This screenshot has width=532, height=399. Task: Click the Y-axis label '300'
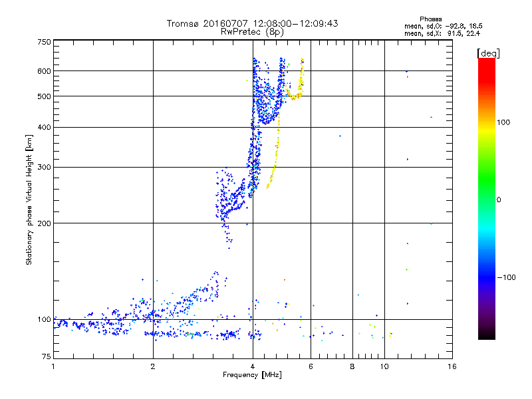[x=44, y=168]
